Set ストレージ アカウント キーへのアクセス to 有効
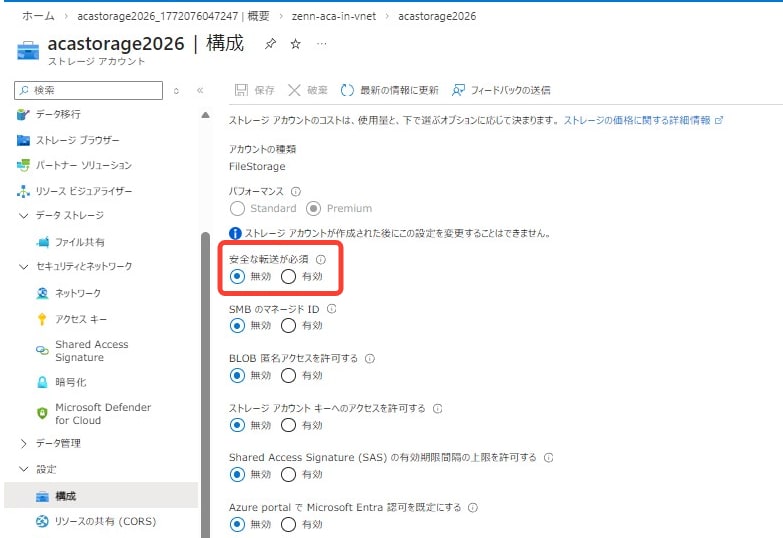The width and height of the screenshot is (783, 538). coord(288,425)
